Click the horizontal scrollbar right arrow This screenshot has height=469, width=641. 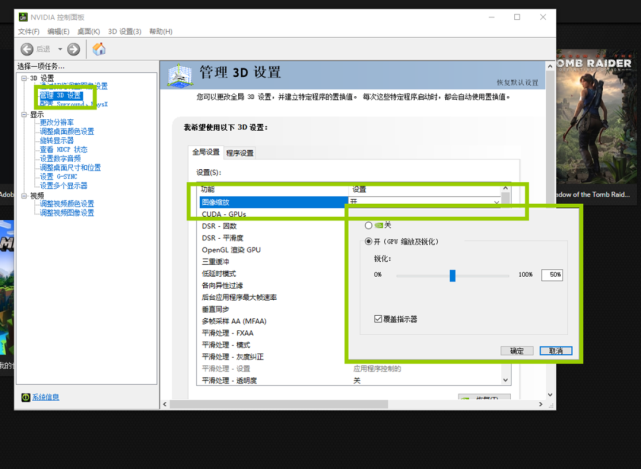click(541, 404)
